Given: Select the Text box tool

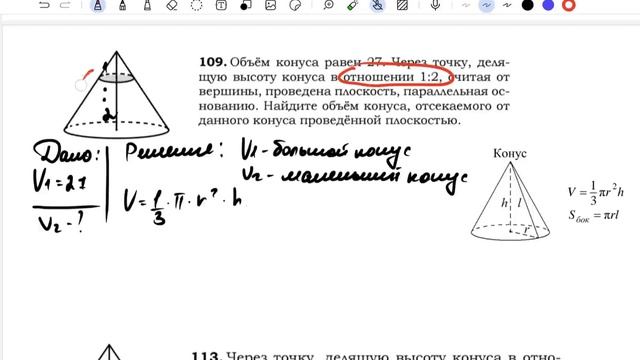Looking at the screenshot, I should (x=221, y=5).
